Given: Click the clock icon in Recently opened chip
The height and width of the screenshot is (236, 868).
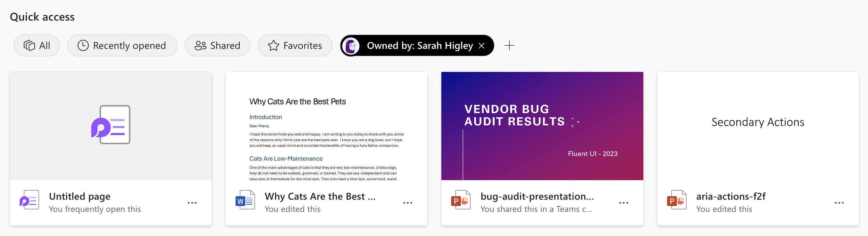Looking at the screenshot, I should (x=83, y=45).
